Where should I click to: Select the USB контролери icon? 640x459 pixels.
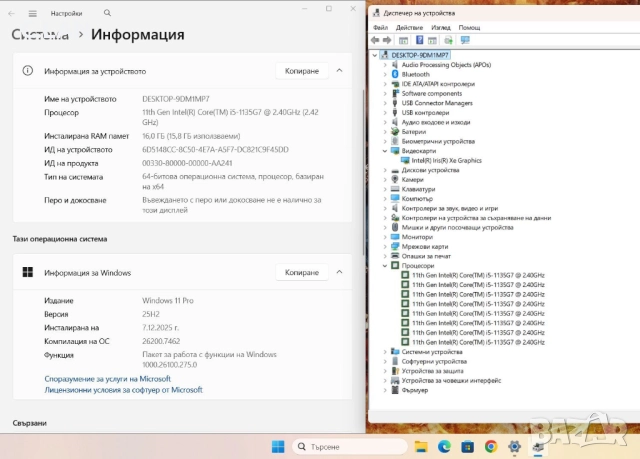tap(395, 113)
